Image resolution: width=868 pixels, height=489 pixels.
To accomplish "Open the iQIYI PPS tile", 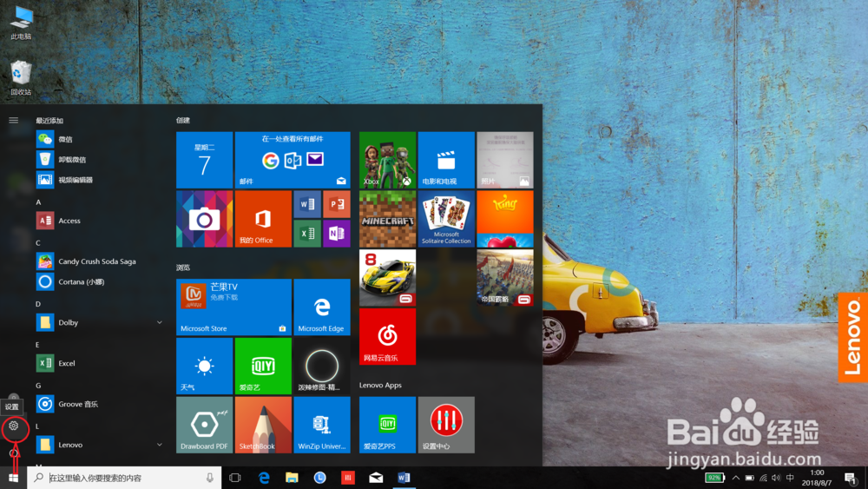I will pyautogui.click(x=387, y=425).
